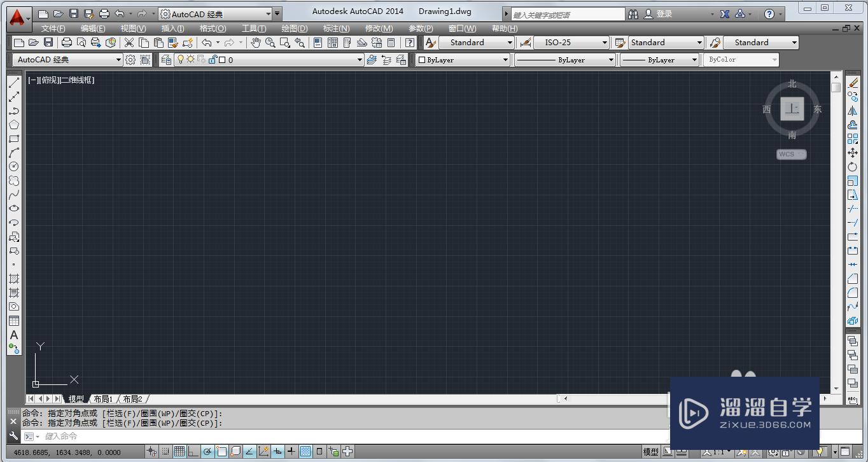
Task: Open Layer Properties Manager icon
Action: coord(166,60)
